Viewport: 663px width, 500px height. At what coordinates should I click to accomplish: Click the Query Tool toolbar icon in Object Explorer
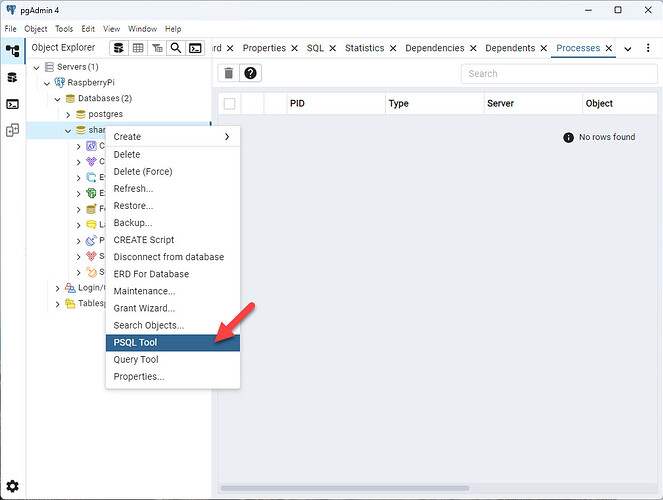pyautogui.click(x=119, y=48)
